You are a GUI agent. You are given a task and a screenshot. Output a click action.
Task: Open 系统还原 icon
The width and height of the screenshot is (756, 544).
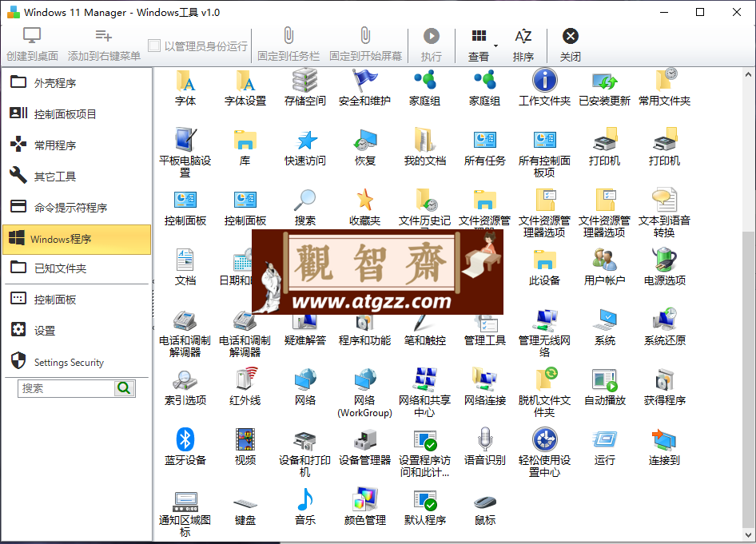click(664, 328)
